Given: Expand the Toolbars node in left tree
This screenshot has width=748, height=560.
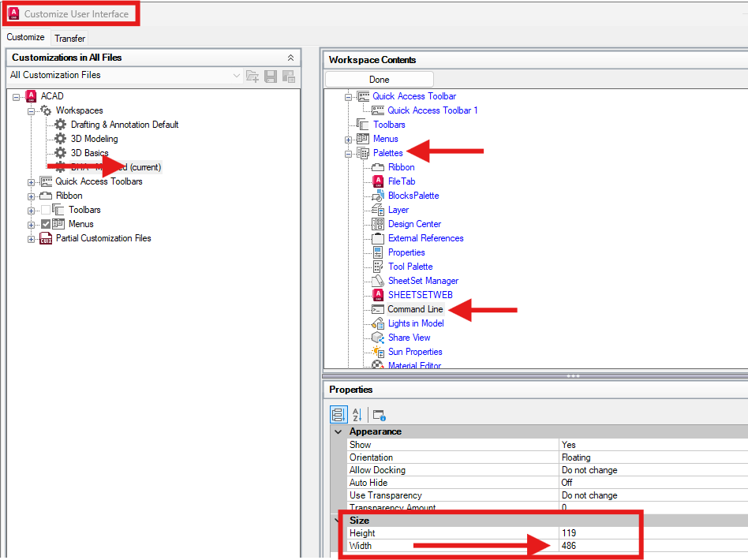Looking at the screenshot, I should click(31, 211).
